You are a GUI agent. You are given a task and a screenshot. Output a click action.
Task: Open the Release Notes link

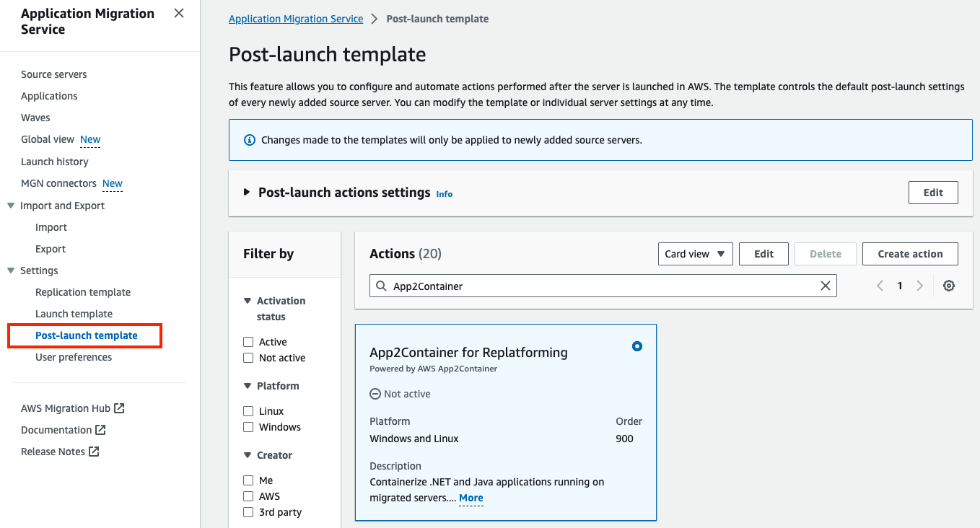click(x=53, y=452)
